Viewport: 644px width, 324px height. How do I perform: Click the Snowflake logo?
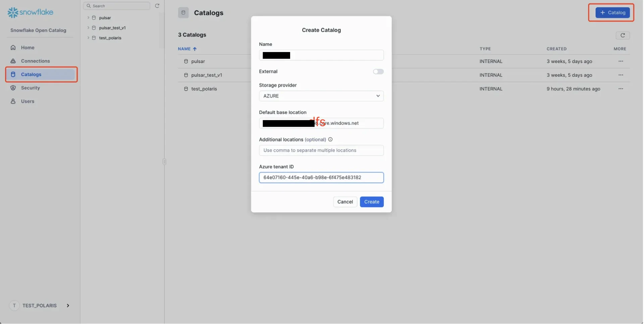[31, 12]
